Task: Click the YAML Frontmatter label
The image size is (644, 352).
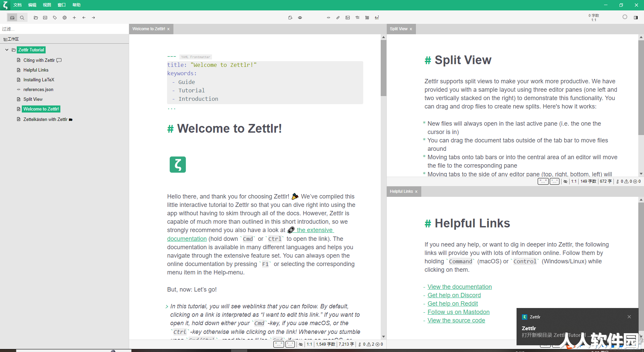Action: pos(196,57)
